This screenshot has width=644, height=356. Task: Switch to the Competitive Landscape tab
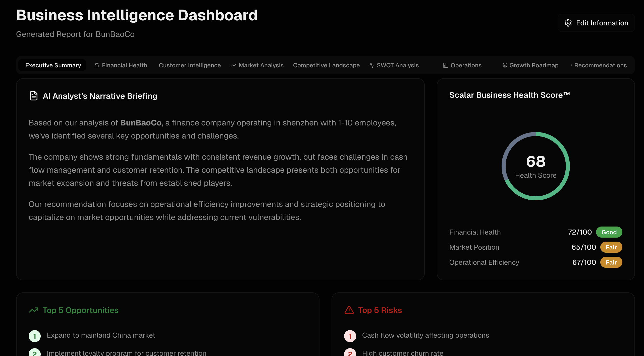point(326,65)
